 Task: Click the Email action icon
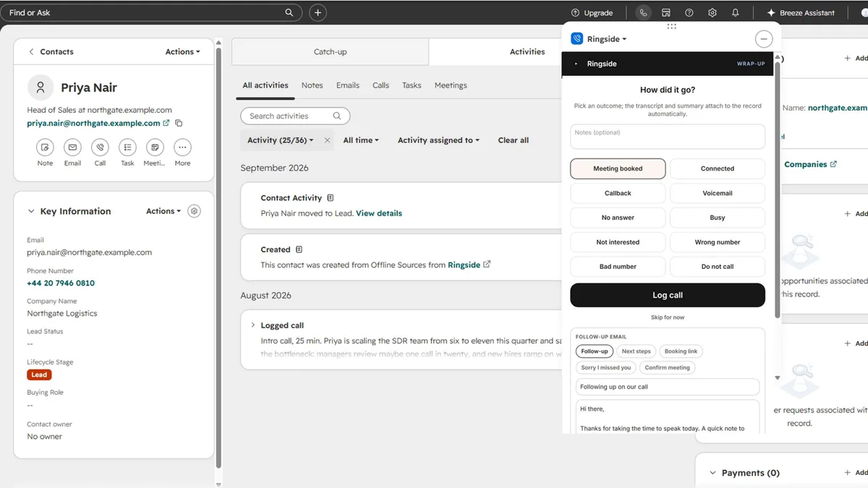click(x=72, y=147)
